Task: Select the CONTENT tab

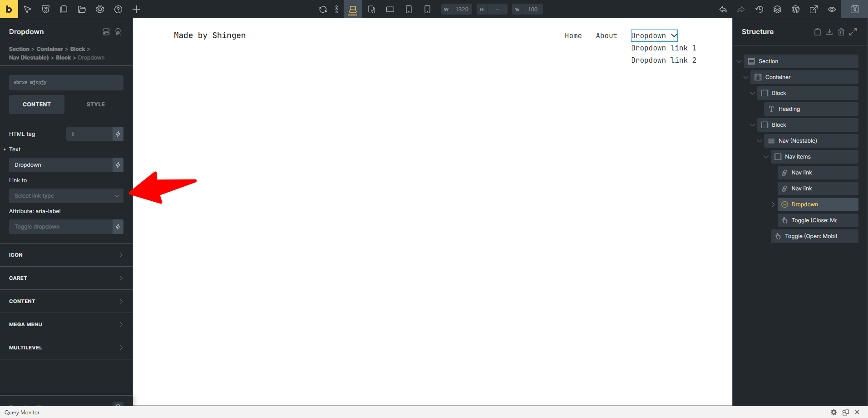Action: 37,104
